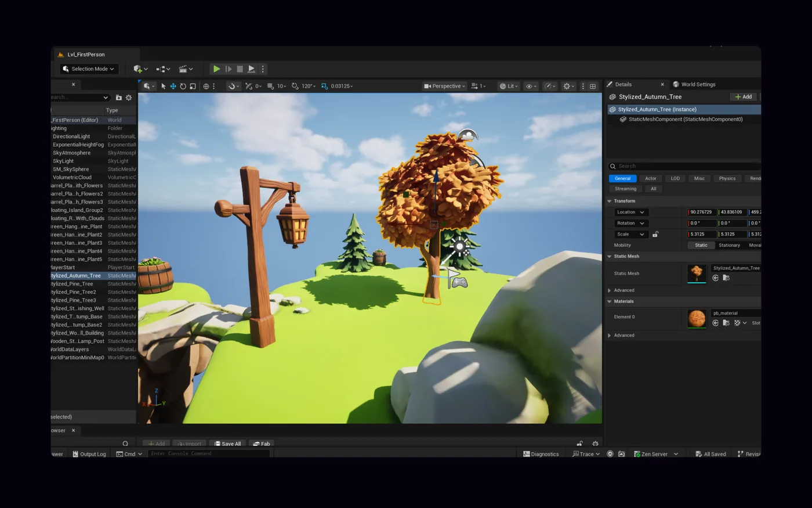Click the Scale Y value field
The height and width of the screenshot is (508, 812).
(x=733, y=234)
